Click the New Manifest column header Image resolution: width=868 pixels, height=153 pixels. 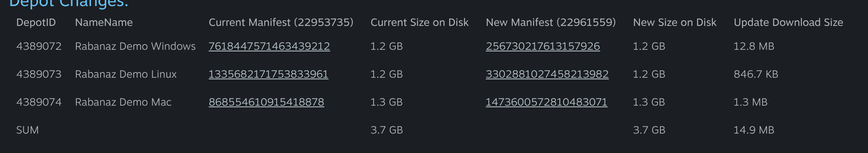click(551, 22)
